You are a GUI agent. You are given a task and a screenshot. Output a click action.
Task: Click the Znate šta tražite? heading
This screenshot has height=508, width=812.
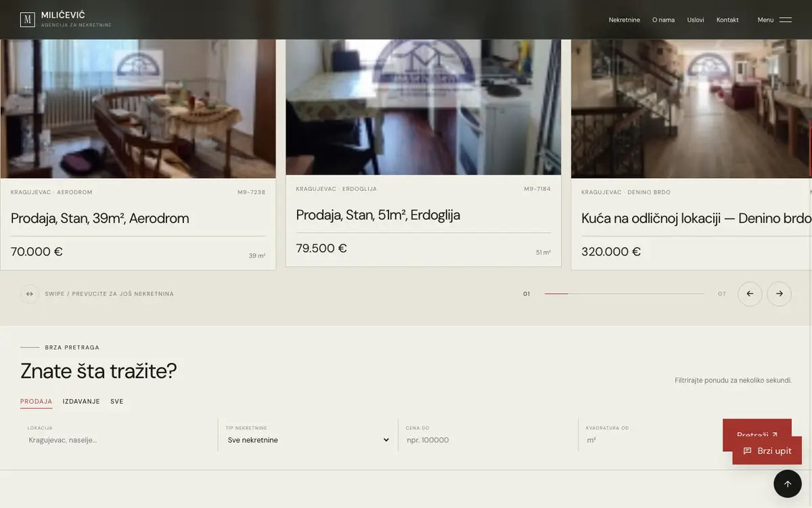tap(99, 371)
